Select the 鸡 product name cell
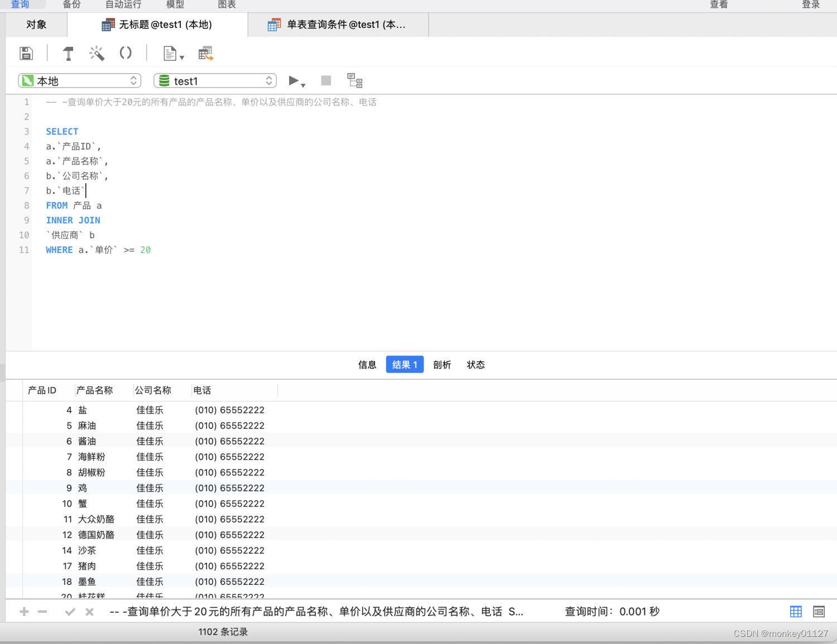This screenshot has width=837, height=644. coord(83,488)
